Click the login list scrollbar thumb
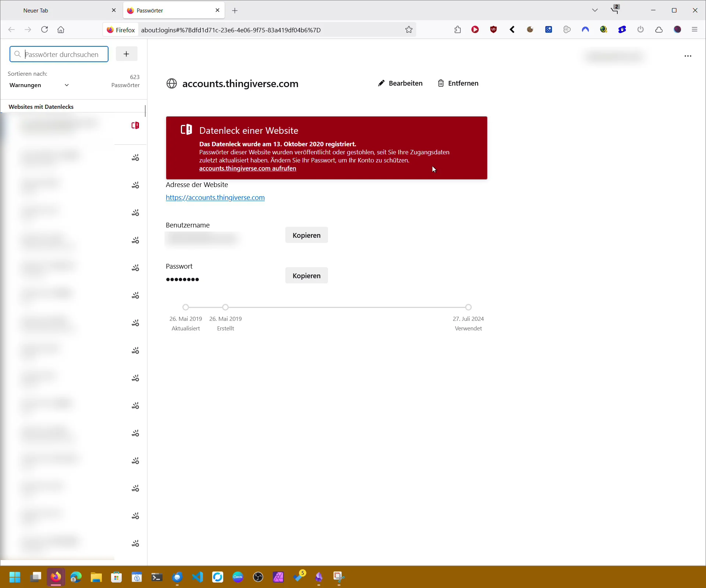This screenshot has width=706, height=588. (x=145, y=111)
